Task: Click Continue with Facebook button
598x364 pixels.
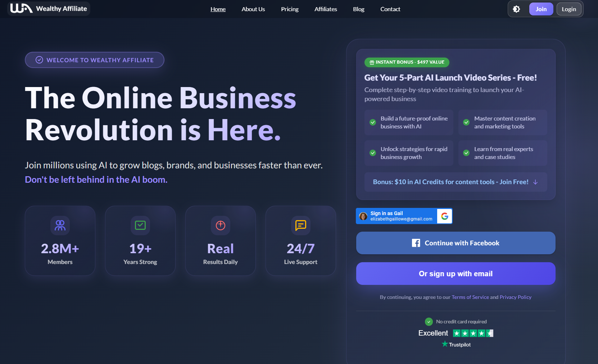Action: (x=456, y=243)
